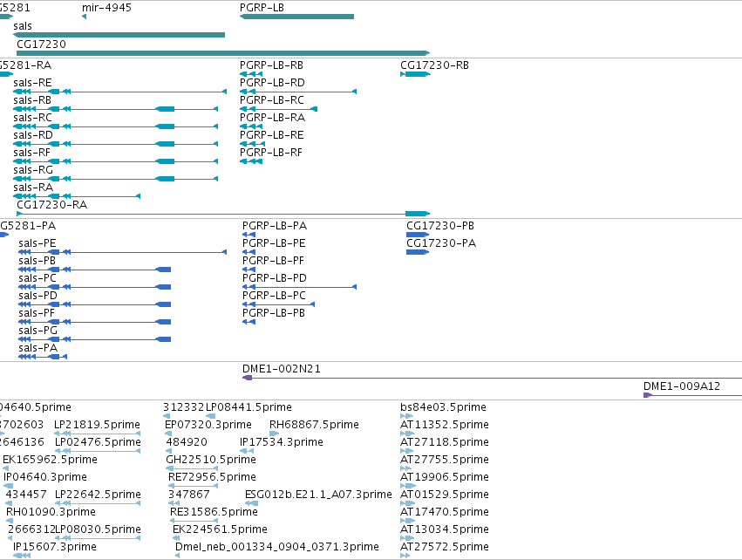Click the PGRP-LB-PA protein label

coord(275,226)
